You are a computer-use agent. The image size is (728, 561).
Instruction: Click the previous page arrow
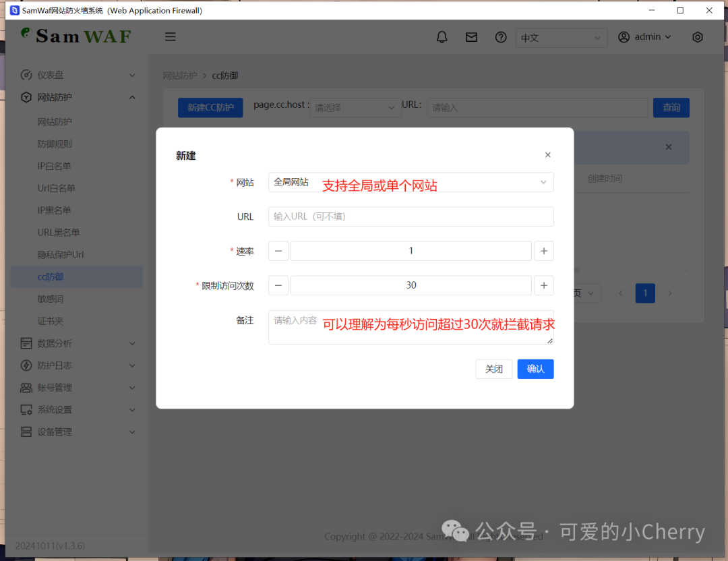[x=621, y=293]
